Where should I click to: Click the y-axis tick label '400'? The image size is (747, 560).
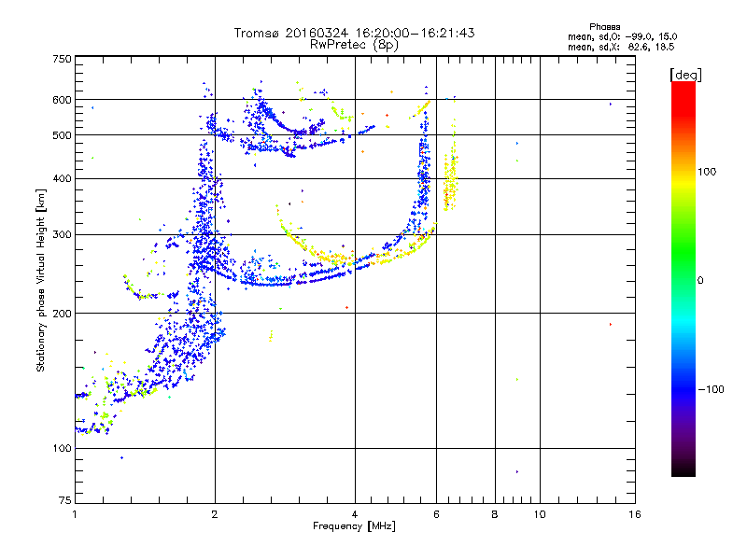63,178
